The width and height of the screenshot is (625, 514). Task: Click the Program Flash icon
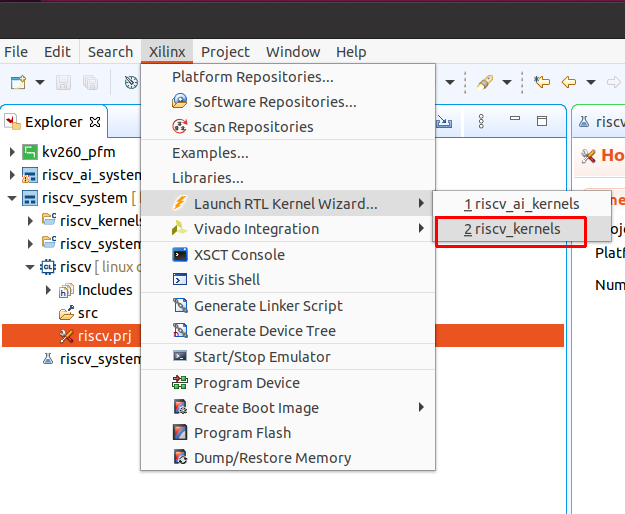tap(180, 432)
